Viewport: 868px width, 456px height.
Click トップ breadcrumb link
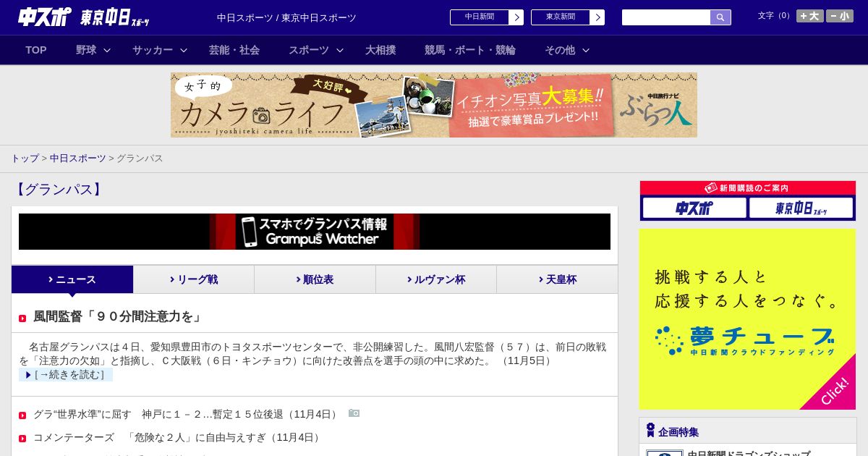click(x=25, y=158)
